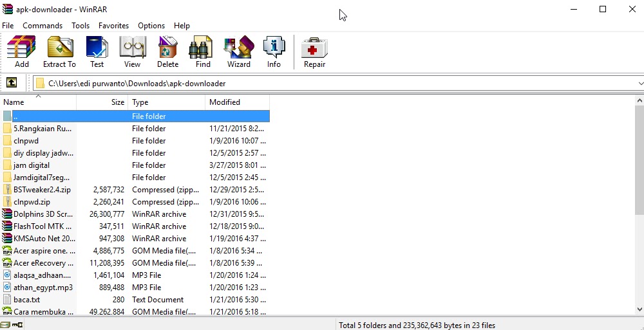
Task: Click the Extract To toolbar icon
Action: point(59,51)
